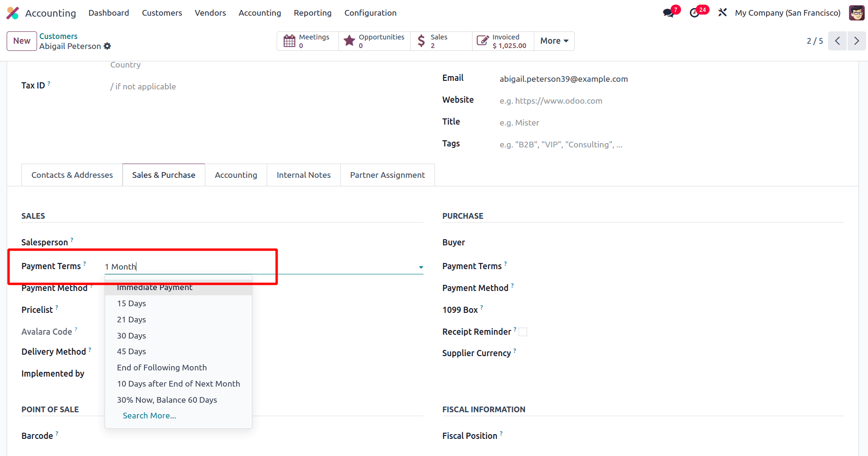Expand the More dropdown

click(554, 41)
